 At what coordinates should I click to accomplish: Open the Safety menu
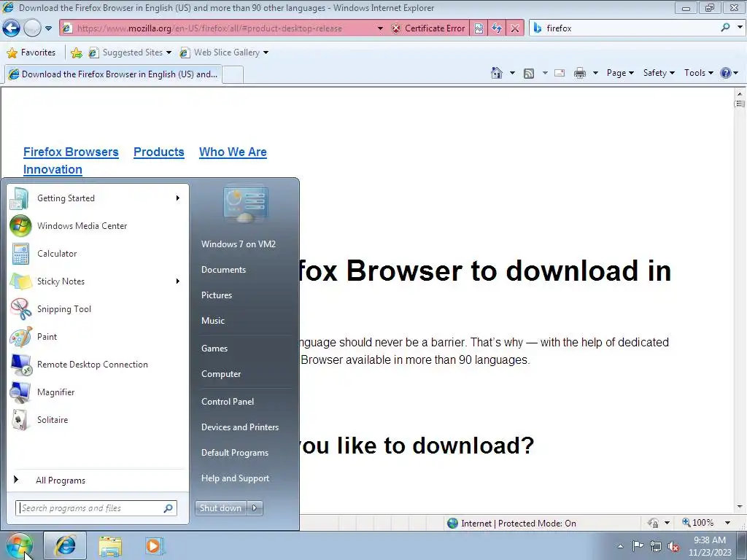pos(659,73)
